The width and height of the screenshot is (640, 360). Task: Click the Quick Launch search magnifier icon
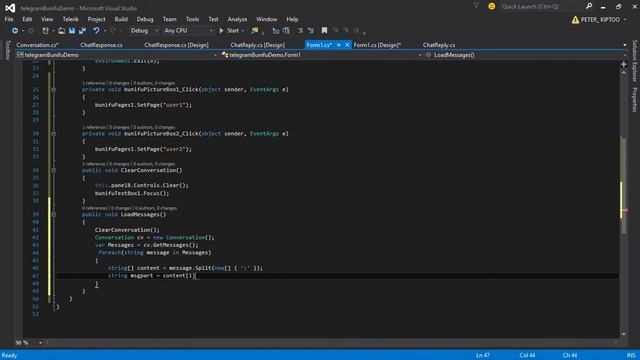pos(589,6)
